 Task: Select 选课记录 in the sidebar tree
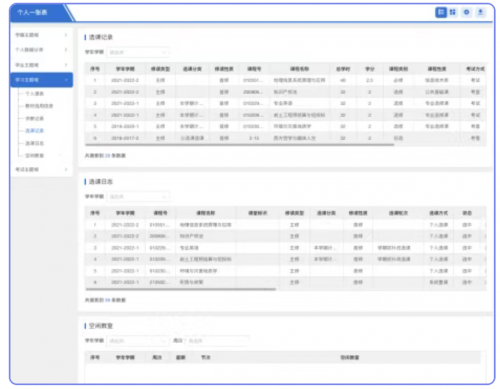tap(34, 131)
